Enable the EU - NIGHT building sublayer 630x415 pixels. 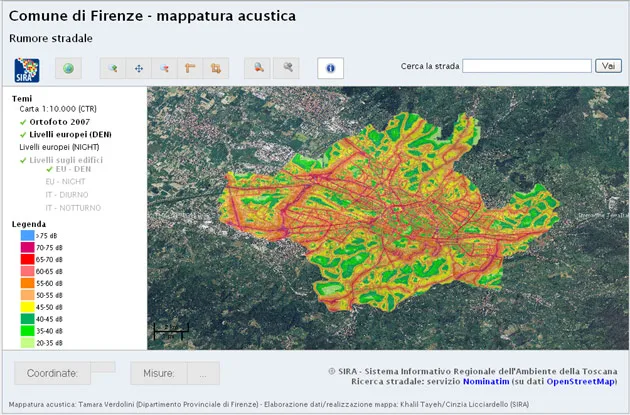[65, 182]
